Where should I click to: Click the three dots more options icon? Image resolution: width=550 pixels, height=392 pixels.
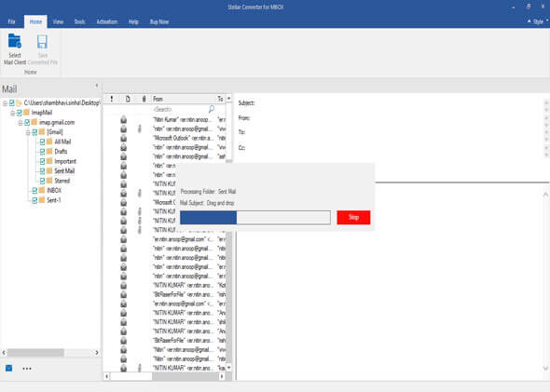pos(27,368)
